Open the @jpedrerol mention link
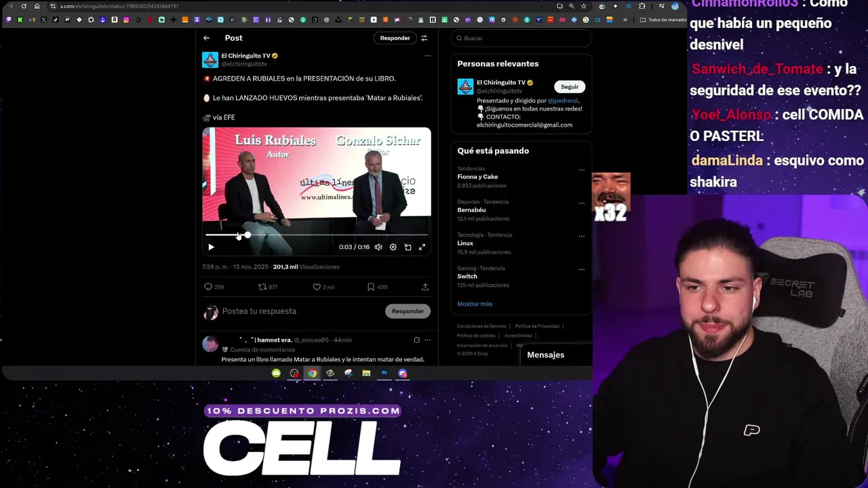Screen dimensions: 868x488 point(563,100)
